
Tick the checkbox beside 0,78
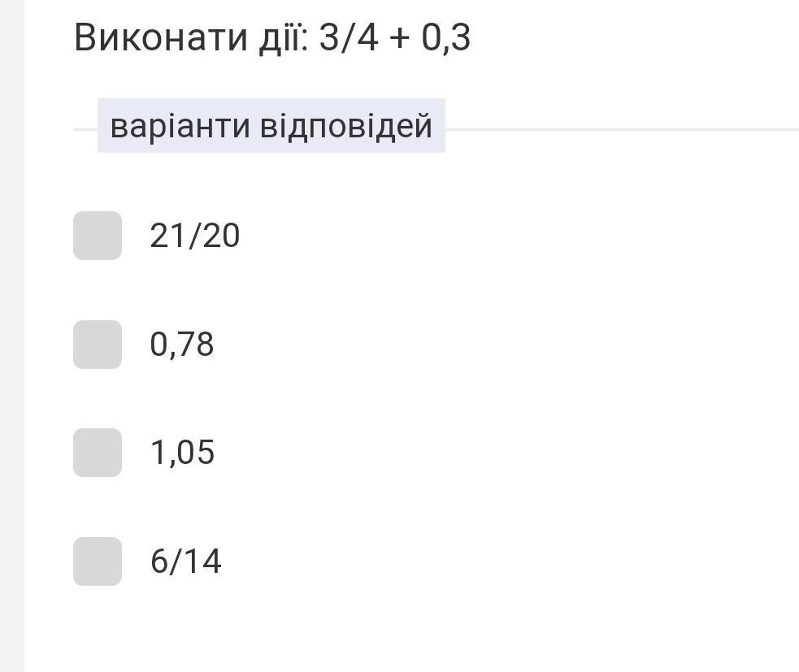point(98,345)
